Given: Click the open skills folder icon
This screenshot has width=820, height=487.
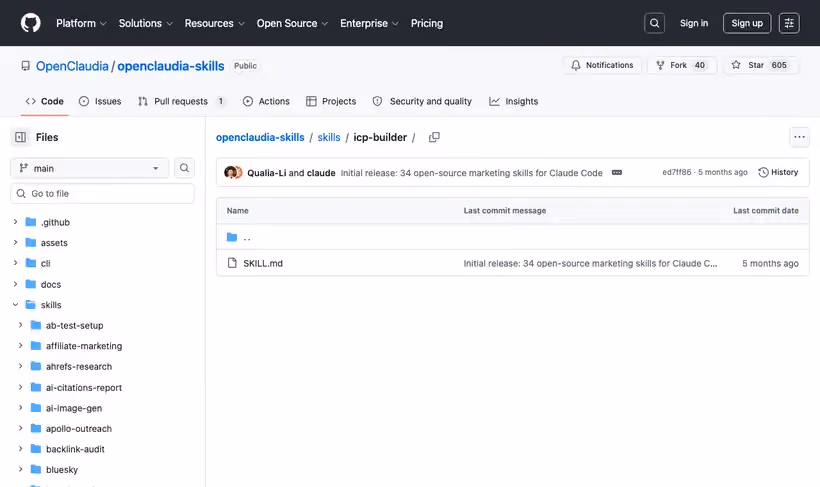Looking at the screenshot, I should click(x=31, y=304).
